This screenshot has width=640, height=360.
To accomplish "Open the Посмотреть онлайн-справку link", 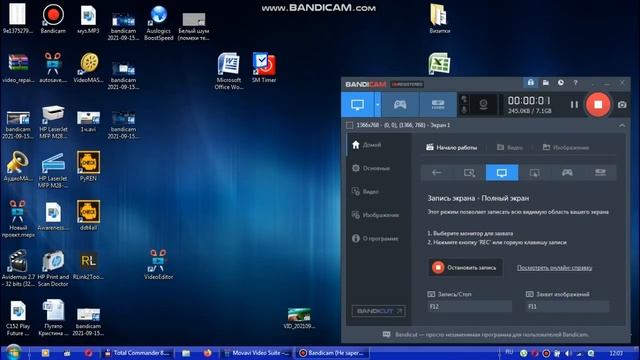I will coord(554,268).
